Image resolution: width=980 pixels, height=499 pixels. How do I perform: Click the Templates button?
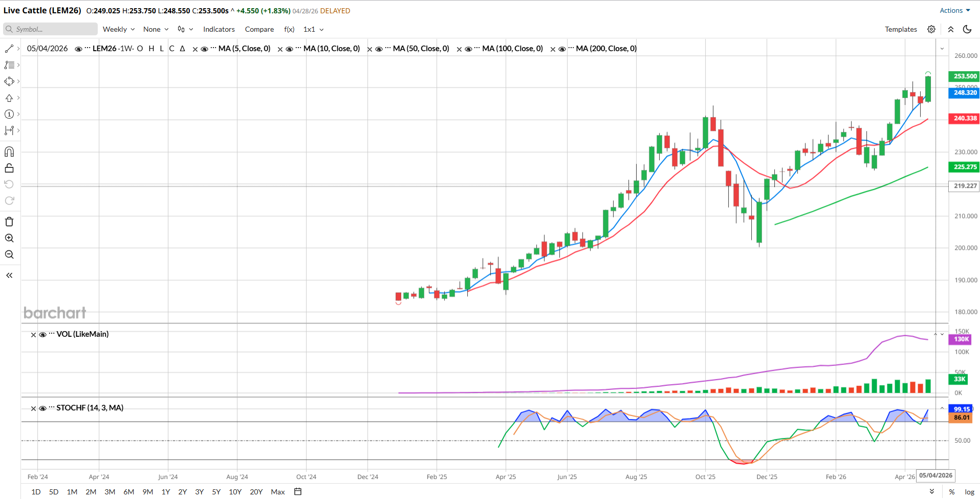pos(901,29)
